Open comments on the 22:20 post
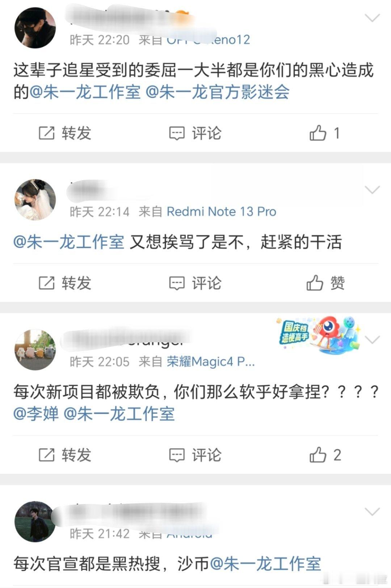391x588 pixels. pos(195,133)
